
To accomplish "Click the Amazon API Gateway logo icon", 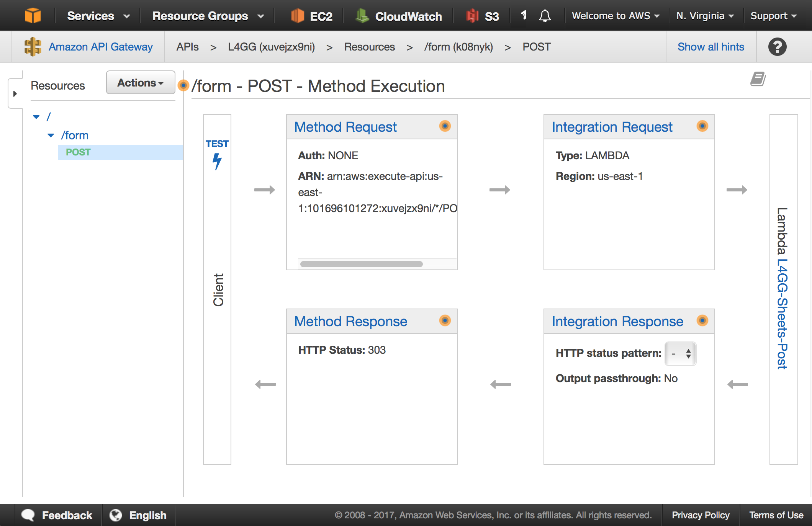I will (33, 47).
